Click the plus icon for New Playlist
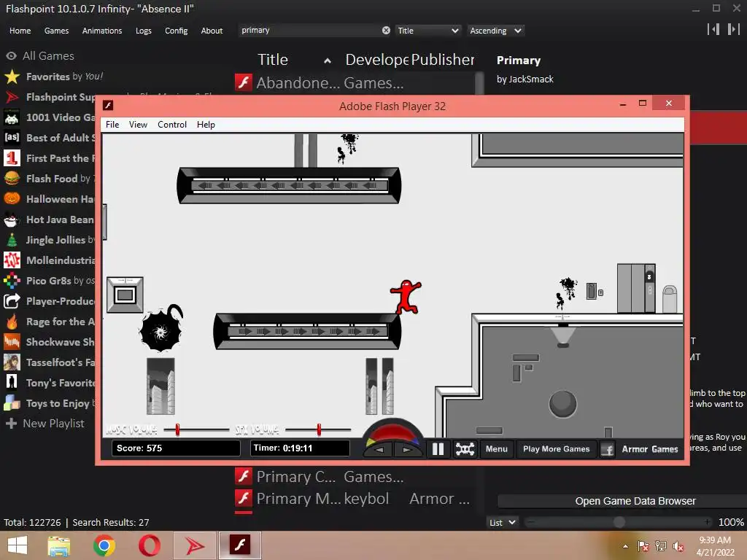747x560 pixels. (x=12, y=424)
